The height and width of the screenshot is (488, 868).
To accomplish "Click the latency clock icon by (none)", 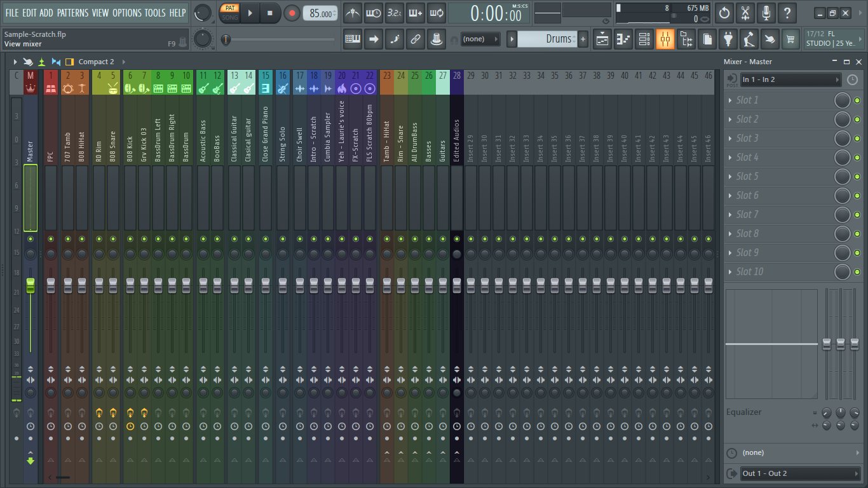I will point(732,453).
